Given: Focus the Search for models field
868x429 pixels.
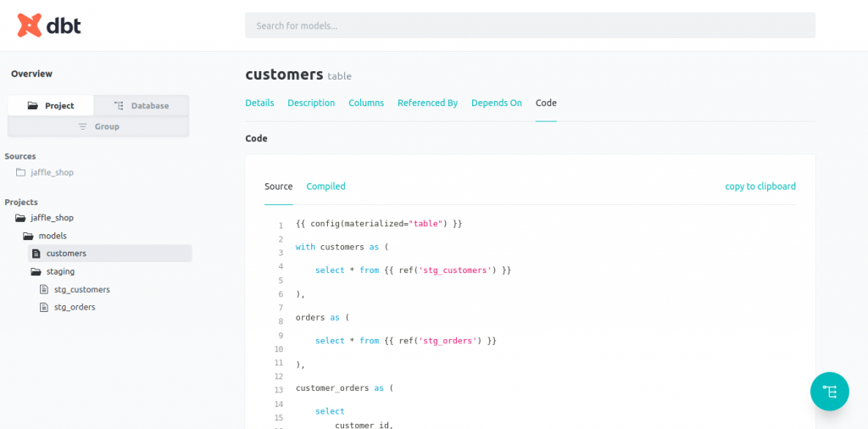Looking at the screenshot, I should point(530,25).
